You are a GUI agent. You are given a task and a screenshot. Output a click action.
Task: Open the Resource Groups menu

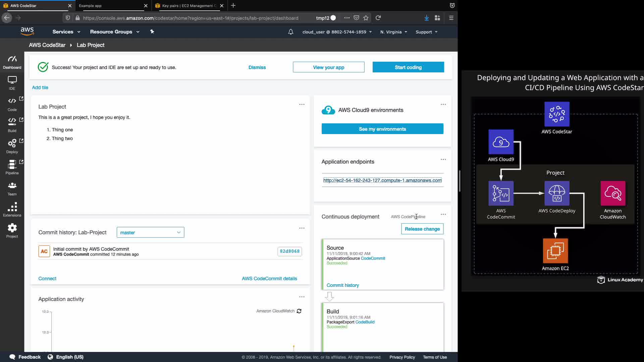tap(114, 32)
